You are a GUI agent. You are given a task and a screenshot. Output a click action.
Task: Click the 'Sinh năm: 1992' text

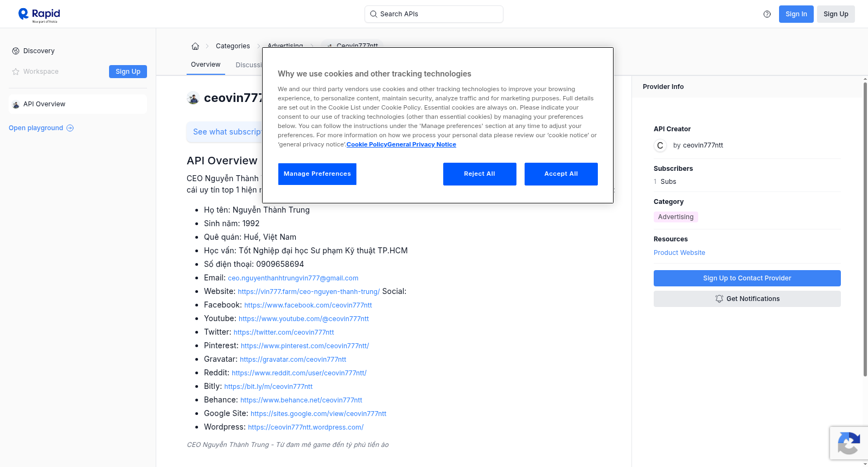(232, 223)
